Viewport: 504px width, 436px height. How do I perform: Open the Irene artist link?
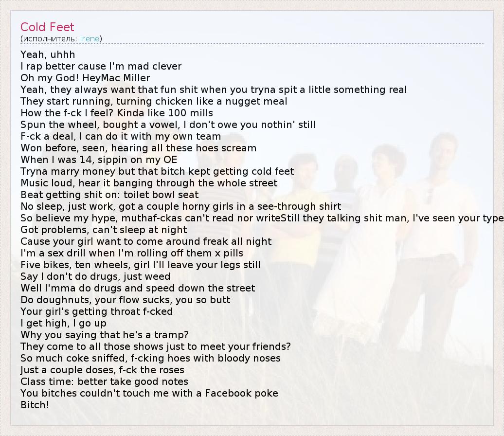click(x=90, y=39)
